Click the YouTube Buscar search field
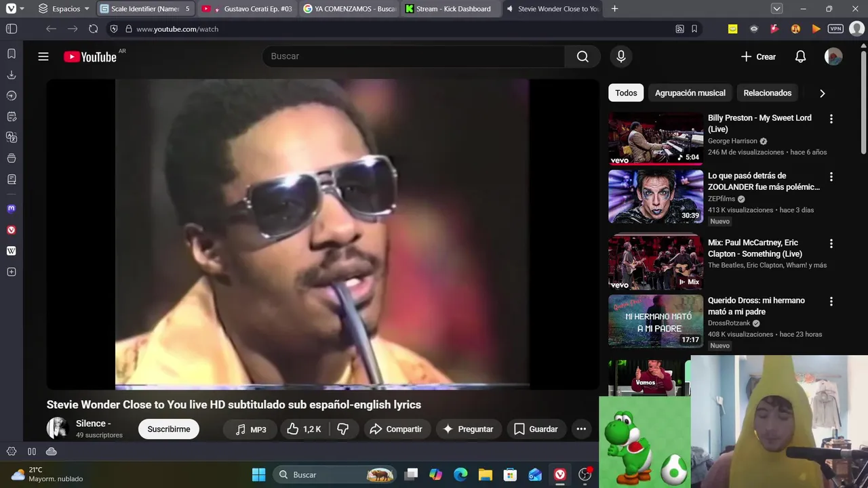Viewport: 868px width, 488px height. pos(414,56)
